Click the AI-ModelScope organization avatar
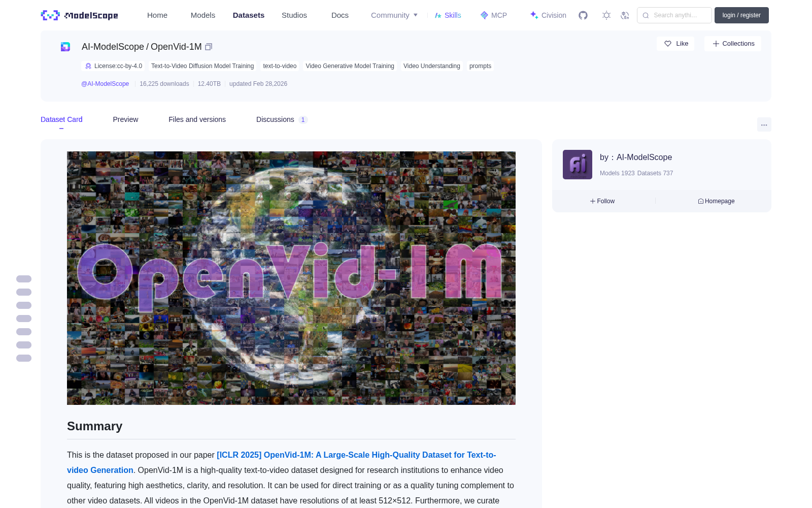 tap(578, 165)
